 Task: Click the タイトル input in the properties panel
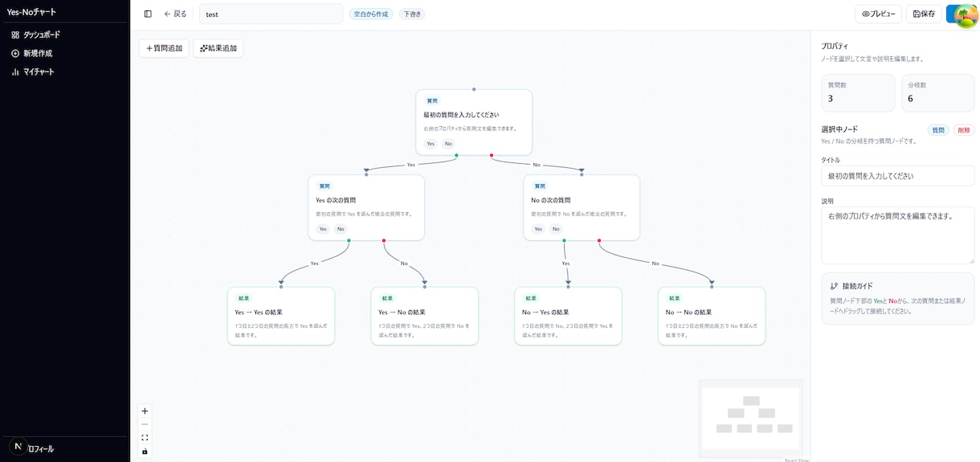[x=897, y=175]
